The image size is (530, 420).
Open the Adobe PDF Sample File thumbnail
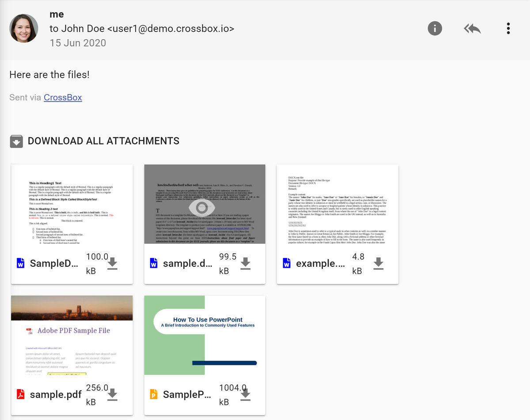click(72, 335)
